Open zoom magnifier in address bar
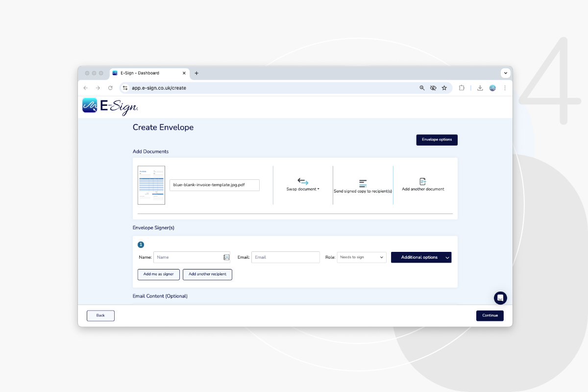 pos(422,88)
